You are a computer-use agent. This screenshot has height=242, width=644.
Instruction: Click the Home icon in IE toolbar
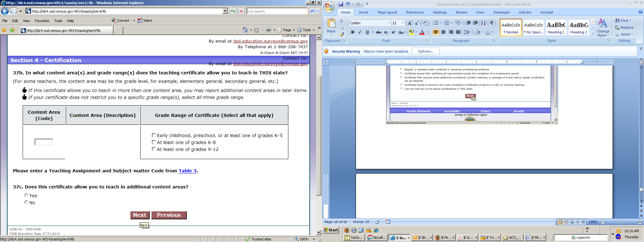point(245,30)
